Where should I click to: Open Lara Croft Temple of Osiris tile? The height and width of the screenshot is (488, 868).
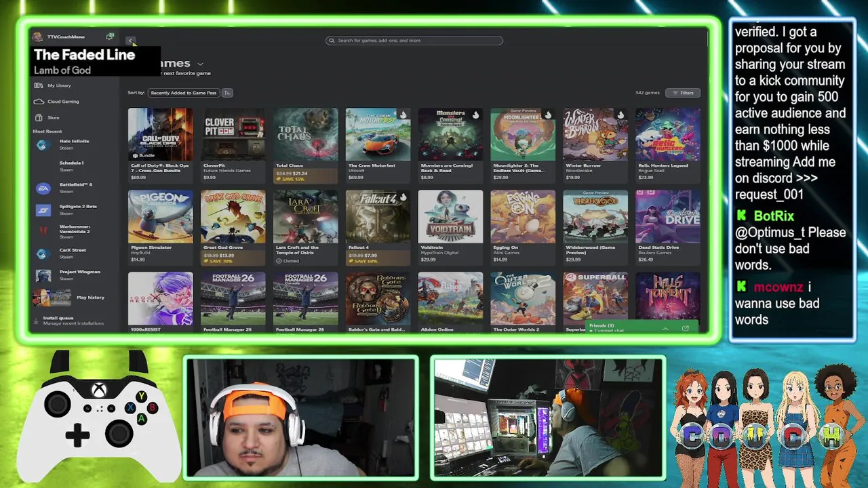coord(305,226)
